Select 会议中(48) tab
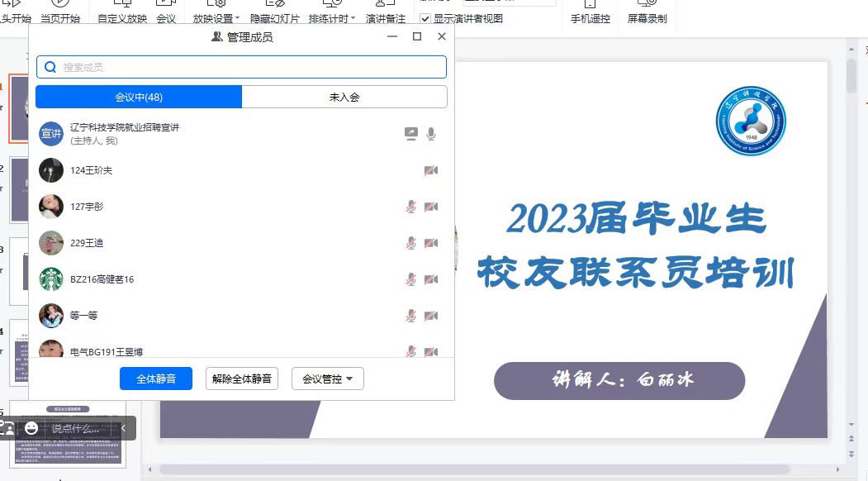 139,97
